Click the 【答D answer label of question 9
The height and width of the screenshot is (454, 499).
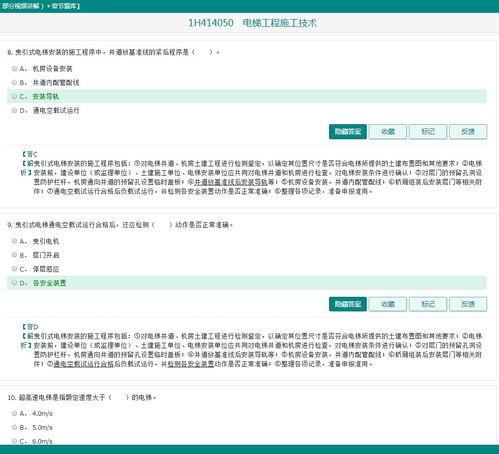(x=29, y=327)
